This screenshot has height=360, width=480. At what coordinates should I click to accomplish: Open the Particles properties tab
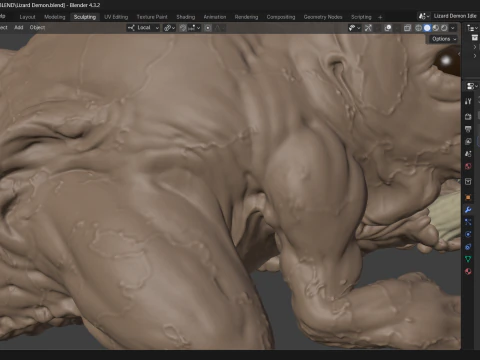(468, 222)
